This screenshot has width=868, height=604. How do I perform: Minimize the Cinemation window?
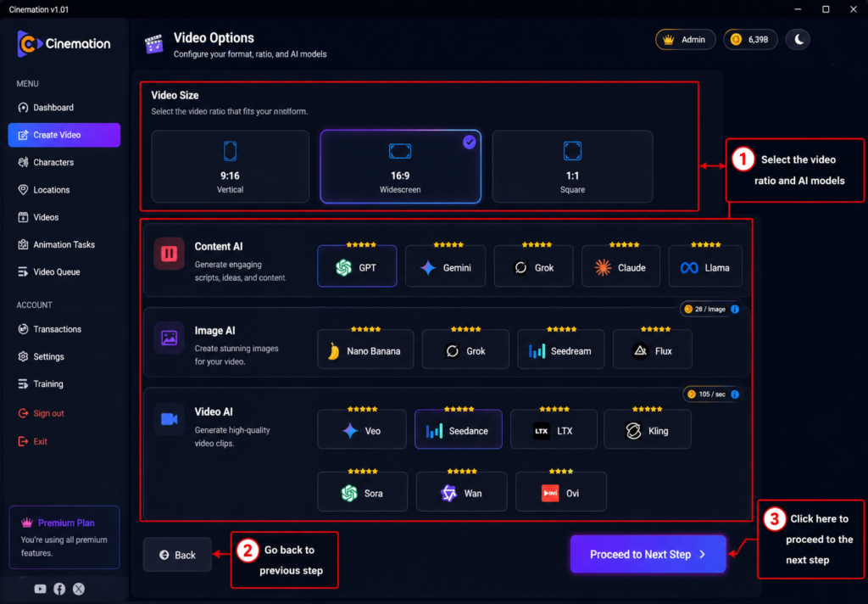(x=798, y=9)
